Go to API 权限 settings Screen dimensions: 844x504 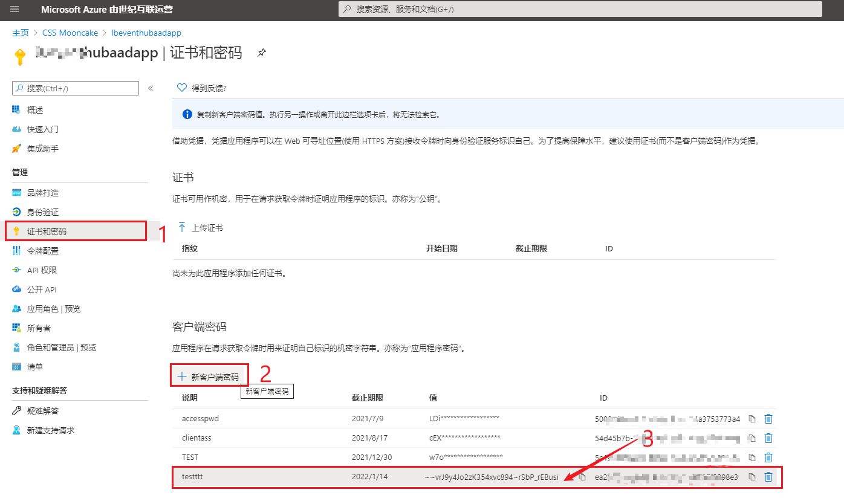point(42,270)
